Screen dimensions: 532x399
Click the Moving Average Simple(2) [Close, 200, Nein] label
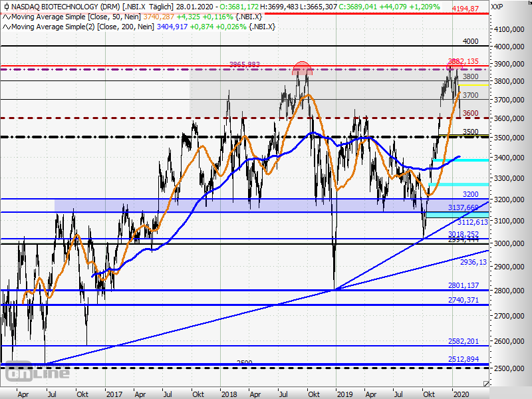pyautogui.click(x=83, y=27)
